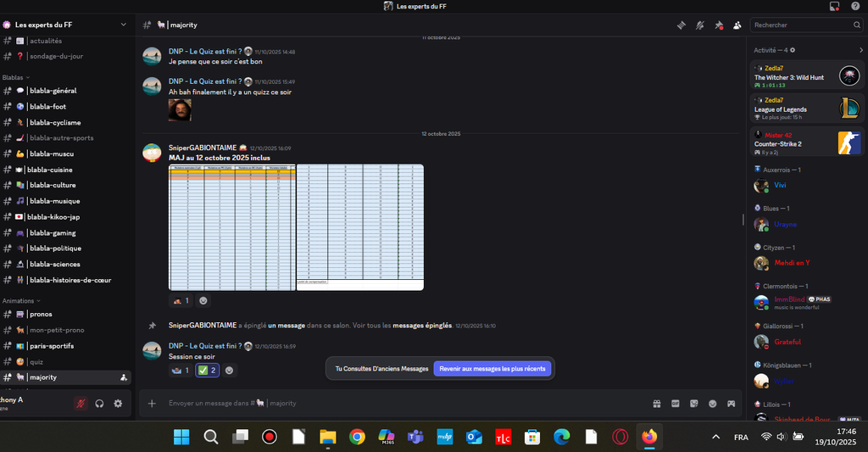Open the sticker picker icon
This screenshot has width=868, height=452.
pyautogui.click(x=694, y=404)
